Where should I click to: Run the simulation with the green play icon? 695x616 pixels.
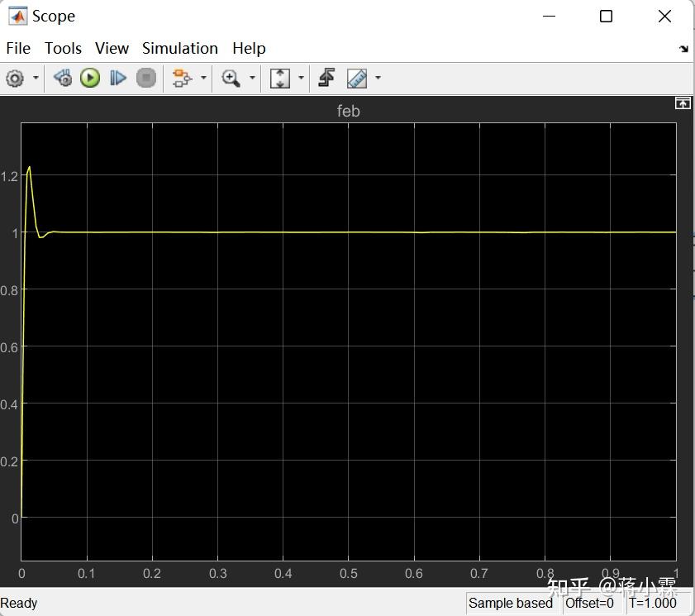90,78
